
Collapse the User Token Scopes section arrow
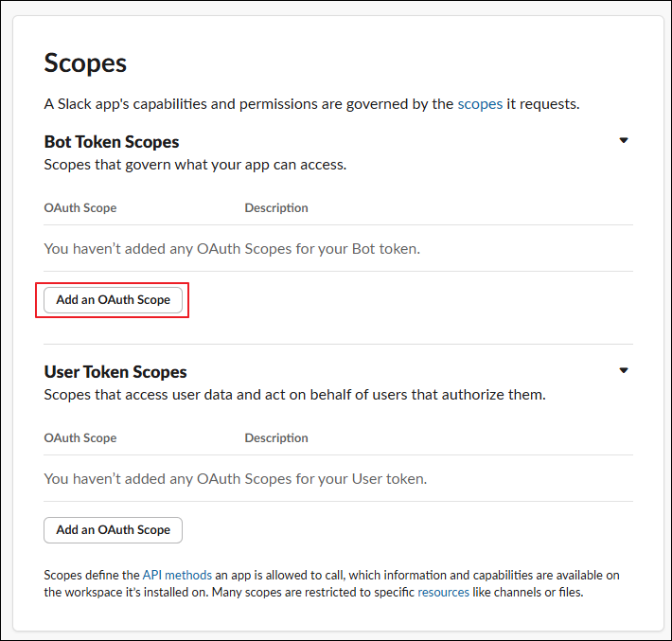[624, 370]
